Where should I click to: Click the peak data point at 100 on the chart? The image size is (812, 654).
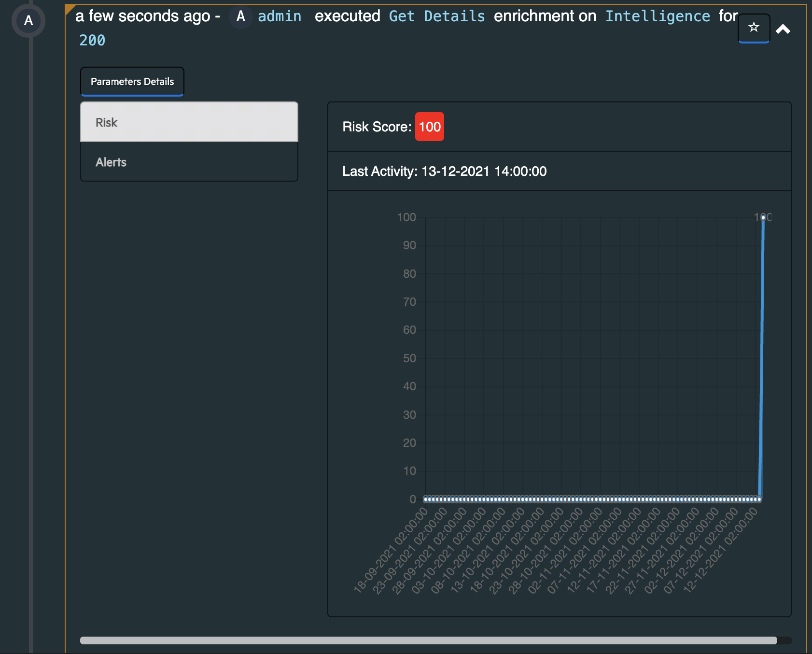(763, 218)
